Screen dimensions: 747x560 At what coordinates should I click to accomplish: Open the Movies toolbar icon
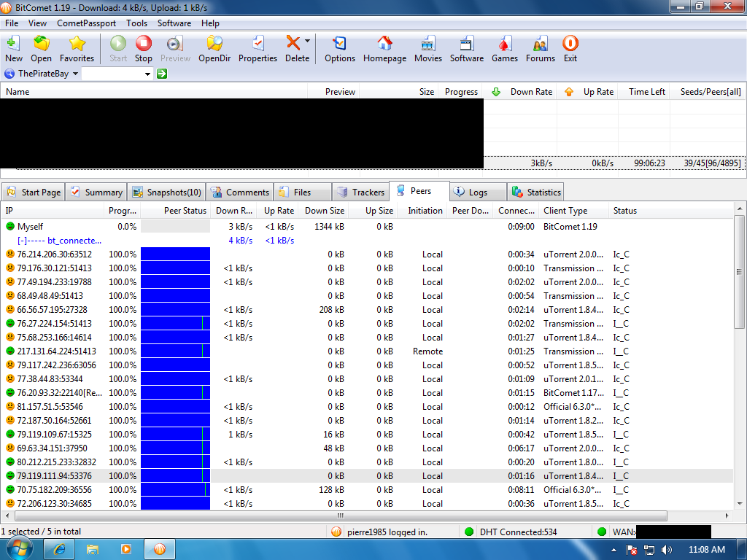coord(427,43)
